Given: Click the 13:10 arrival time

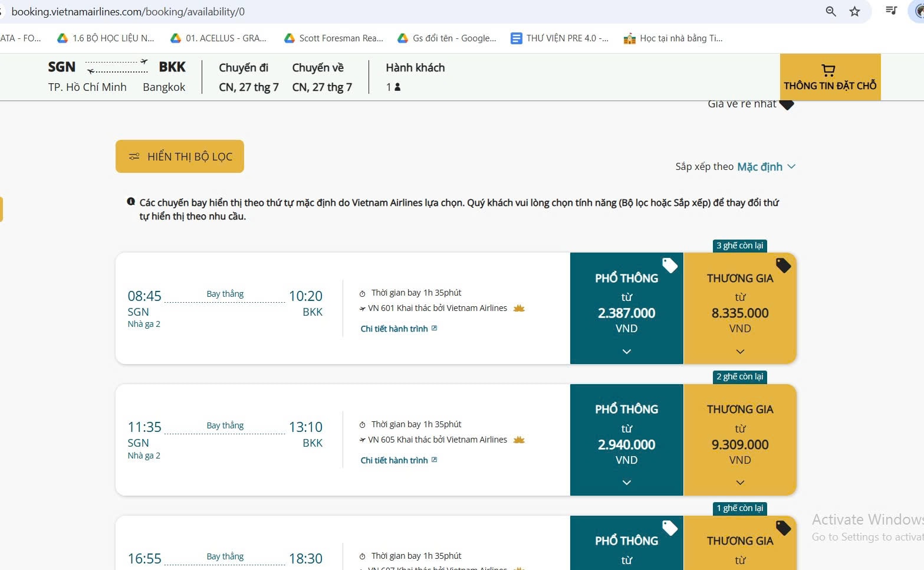Looking at the screenshot, I should coord(305,427).
